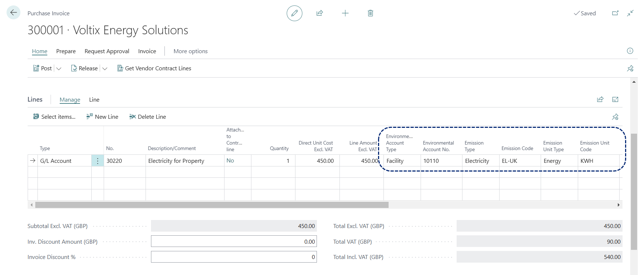The height and width of the screenshot is (275, 644).
Task: Click the Lines section heading
Action: pyautogui.click(x=35, y=99)
